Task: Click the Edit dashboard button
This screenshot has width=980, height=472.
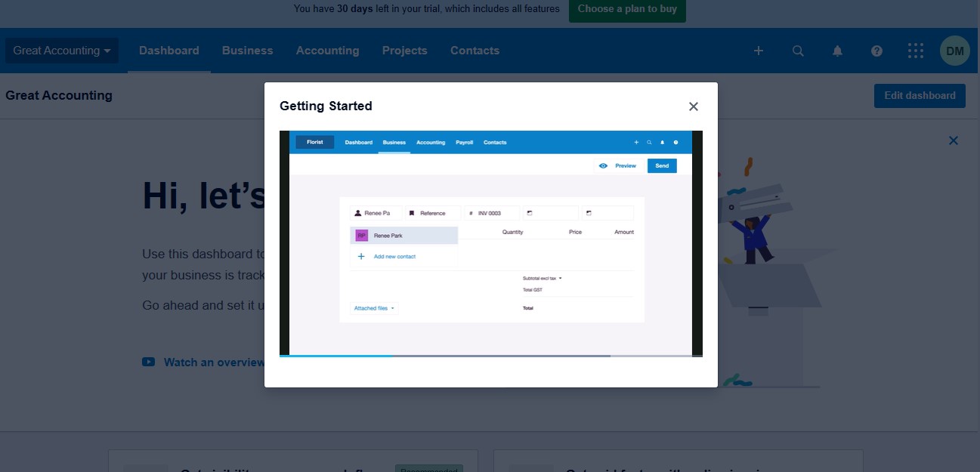Action: click(x=920, y=96)
